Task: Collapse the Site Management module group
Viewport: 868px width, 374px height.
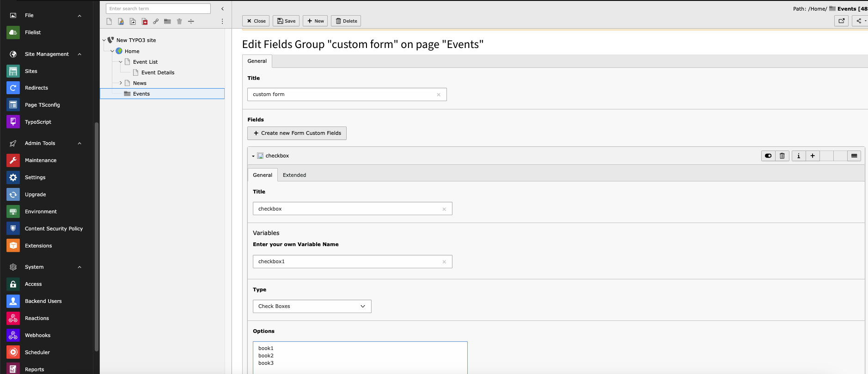Action: coord(79,54)
